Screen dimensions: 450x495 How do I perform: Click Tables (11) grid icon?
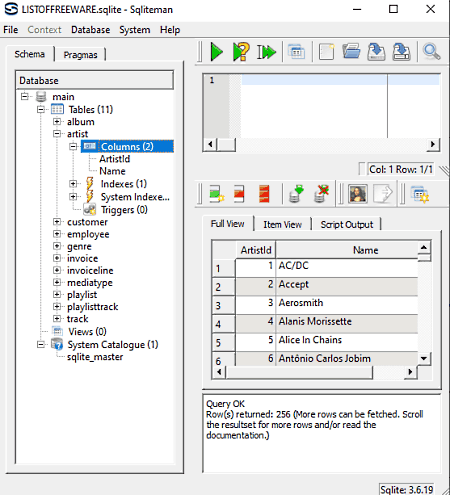pos(57,109)
